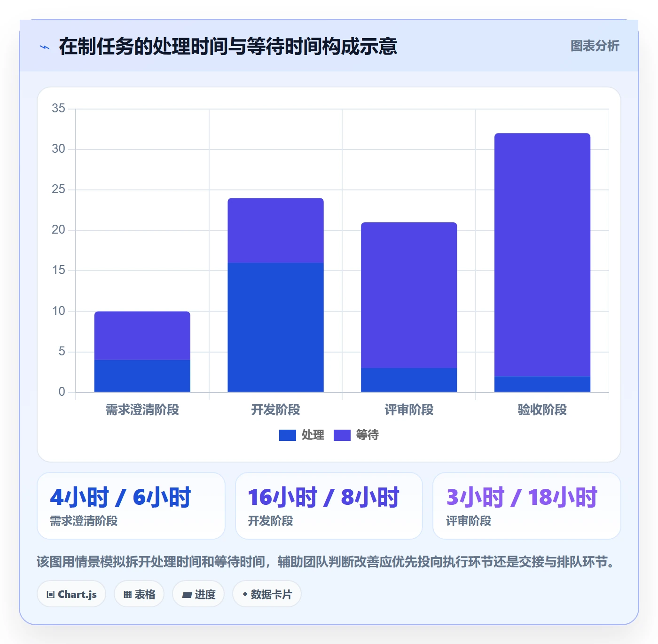Click the 等待 segment of 开发阶段 bar

(x=276, y=230)
